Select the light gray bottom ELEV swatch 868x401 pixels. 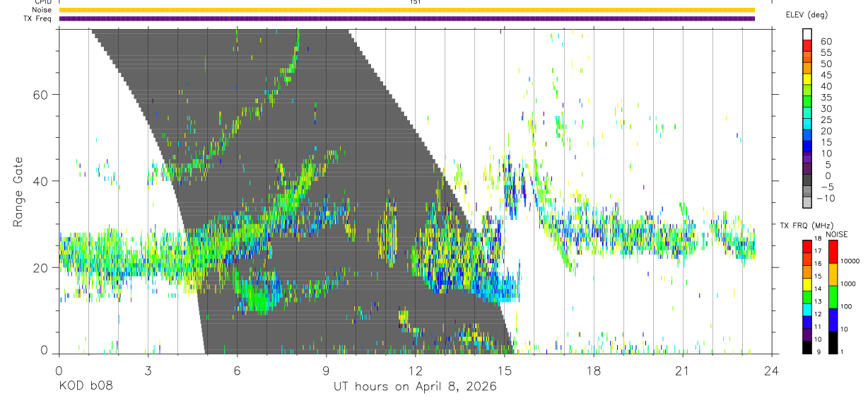(807, 203)
